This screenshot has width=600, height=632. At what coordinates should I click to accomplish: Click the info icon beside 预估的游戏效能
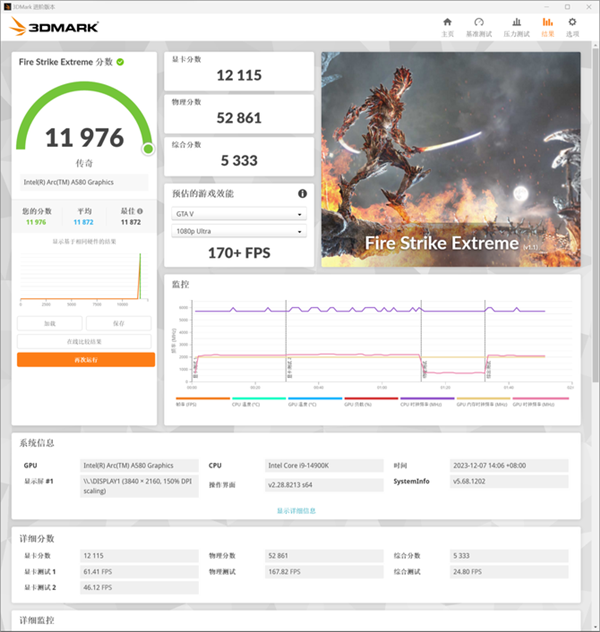(302, 194)
